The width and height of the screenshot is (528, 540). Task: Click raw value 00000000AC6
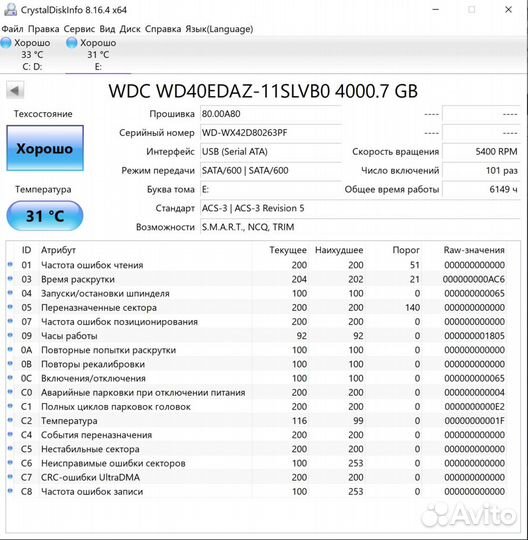pyautogui.click(x=474, y=279)
